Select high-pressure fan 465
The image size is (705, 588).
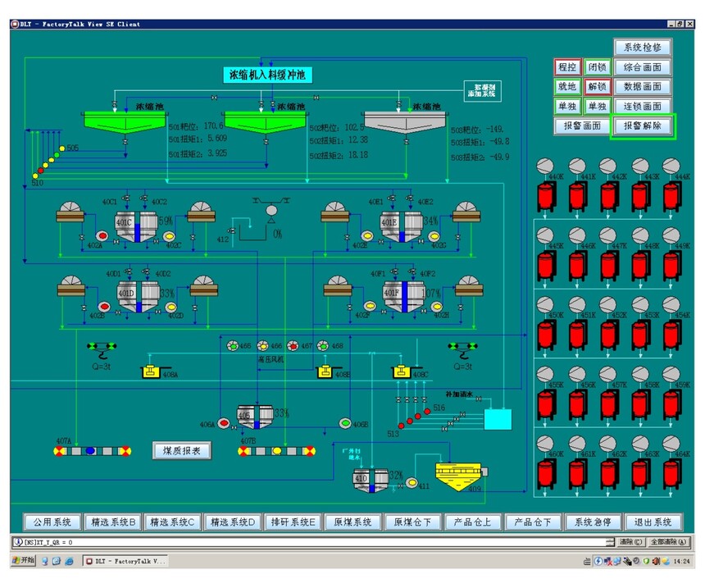(233, 345)
